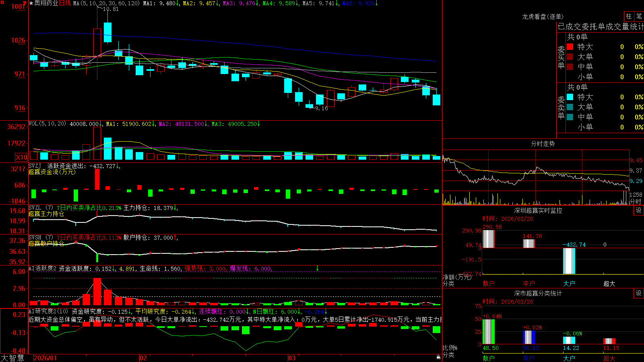Click the 时间: 2026/03/20 text in 实时监控 panel
This screenshot has height=362, width=644.
(508, 219)
